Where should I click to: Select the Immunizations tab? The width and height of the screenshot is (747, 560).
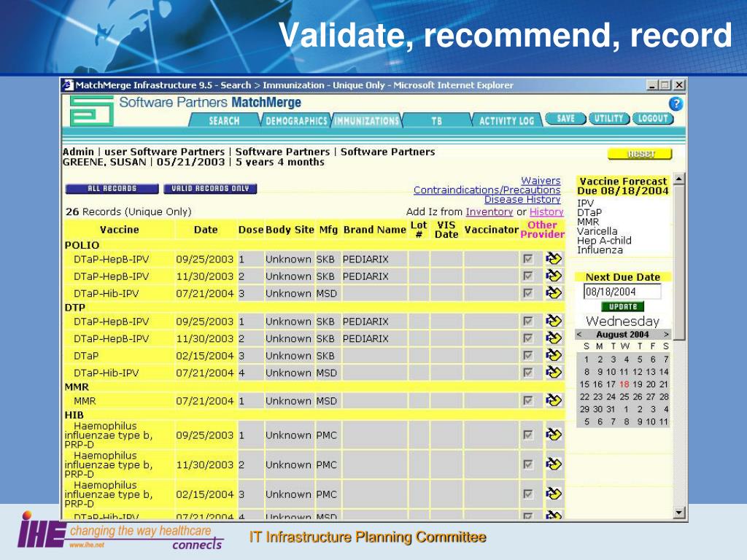pyautogui.click(x=366, y=120)
